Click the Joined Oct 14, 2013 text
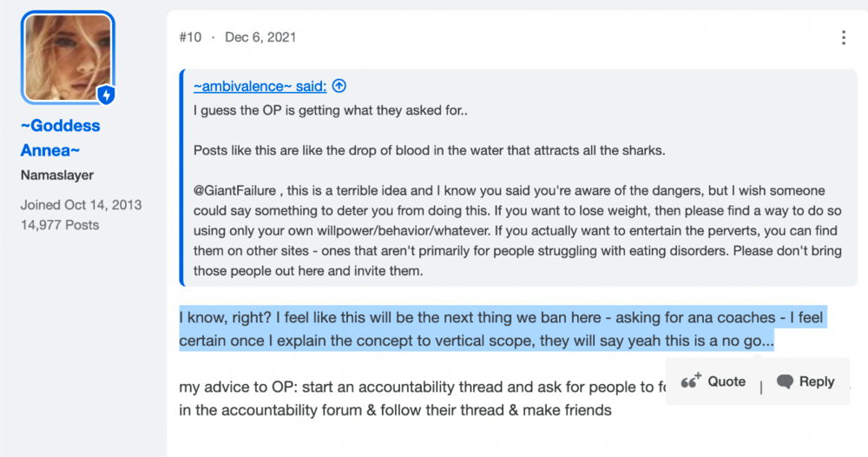 pyautogui.click(x=82, y=205)
